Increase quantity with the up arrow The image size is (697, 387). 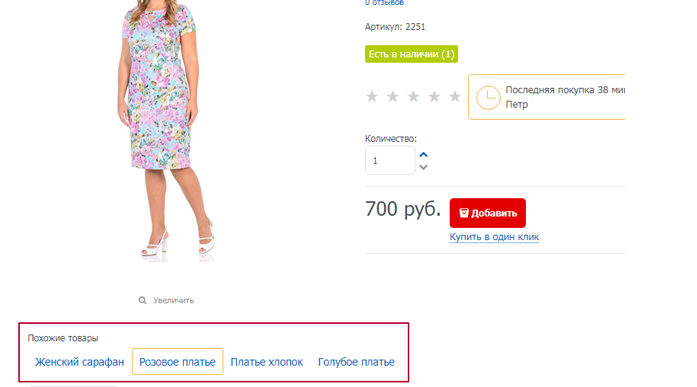point(424,155)
